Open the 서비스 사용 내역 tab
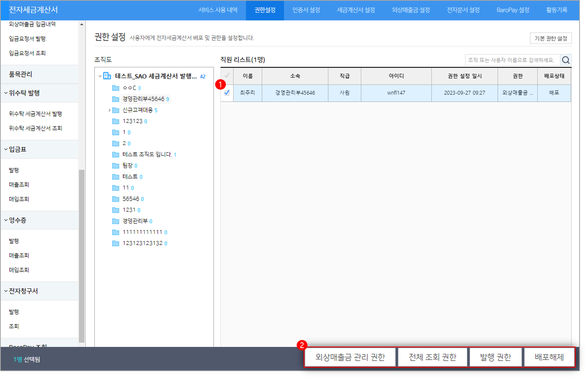588x380 pixels. point(218,10)
